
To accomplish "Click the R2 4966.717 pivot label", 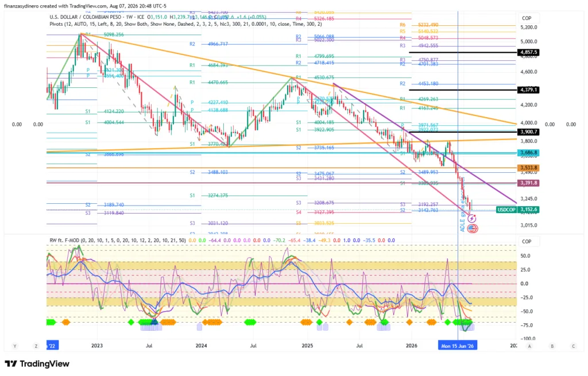I will point(208,44).
